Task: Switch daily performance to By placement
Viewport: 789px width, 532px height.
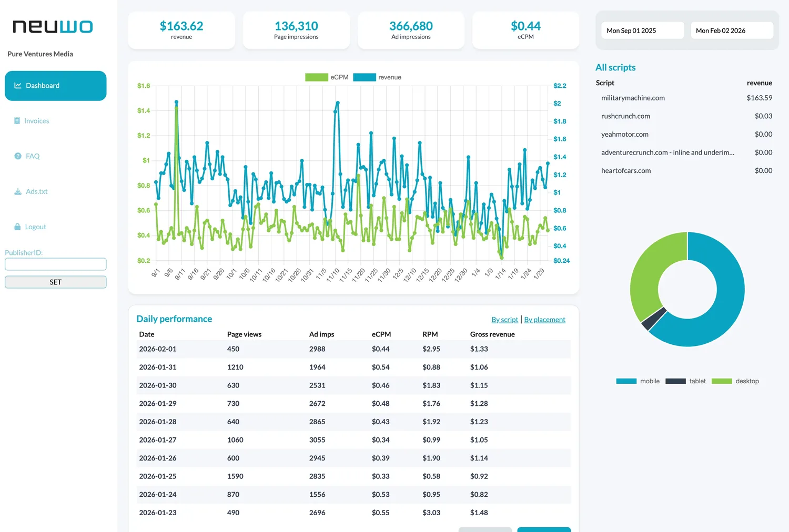Action: click(x=544, y=320)
